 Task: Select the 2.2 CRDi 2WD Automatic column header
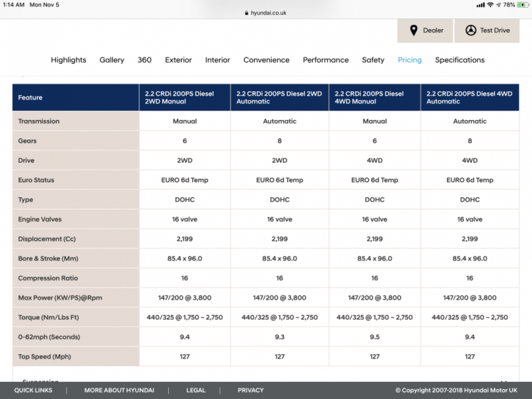(279, 97)
